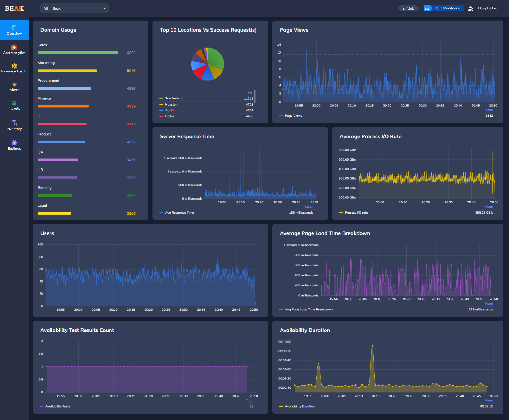This screenshot has width=509, height=420.
Task: Click the green slice of the pie chart
Action: coord(215,58)
